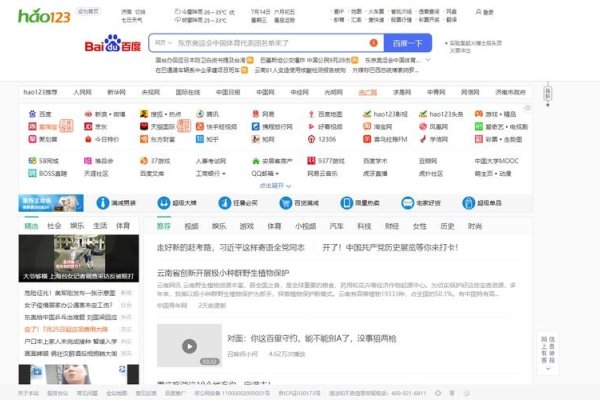Switch to the 游戏 feed tab

(x=246, y=226)
